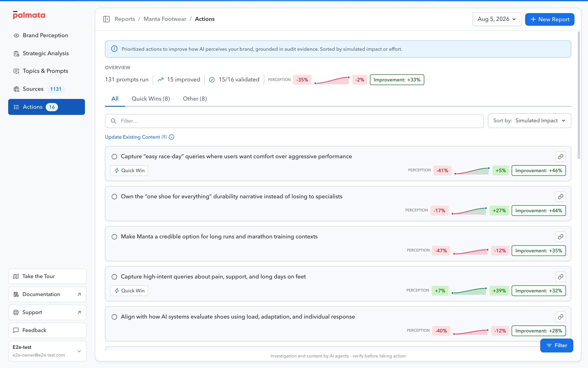Copy link for "one shoe for everything" action
The image size is (588, 368).
[561, 197]
